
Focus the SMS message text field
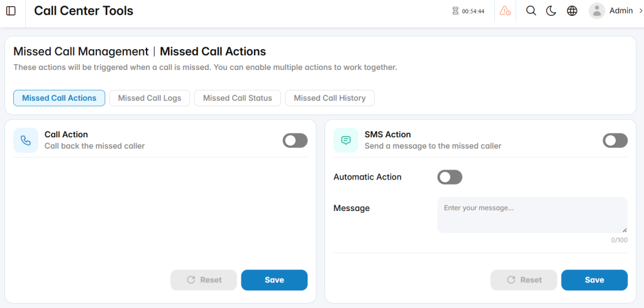(532, 215)
